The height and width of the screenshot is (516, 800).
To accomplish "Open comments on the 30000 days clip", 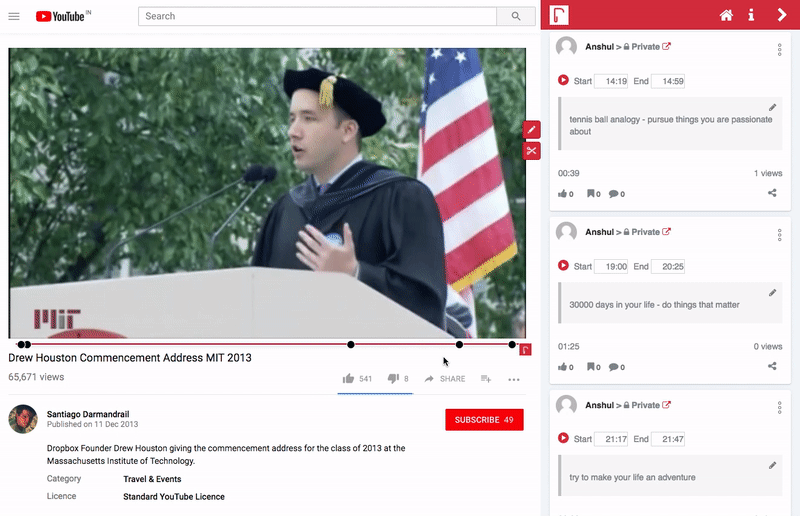I will tap(616, 366).
